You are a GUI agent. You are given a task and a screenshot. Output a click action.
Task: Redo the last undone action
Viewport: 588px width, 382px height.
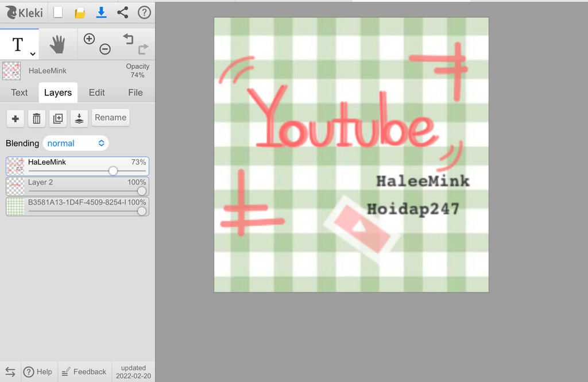click(x=143, y=49)
